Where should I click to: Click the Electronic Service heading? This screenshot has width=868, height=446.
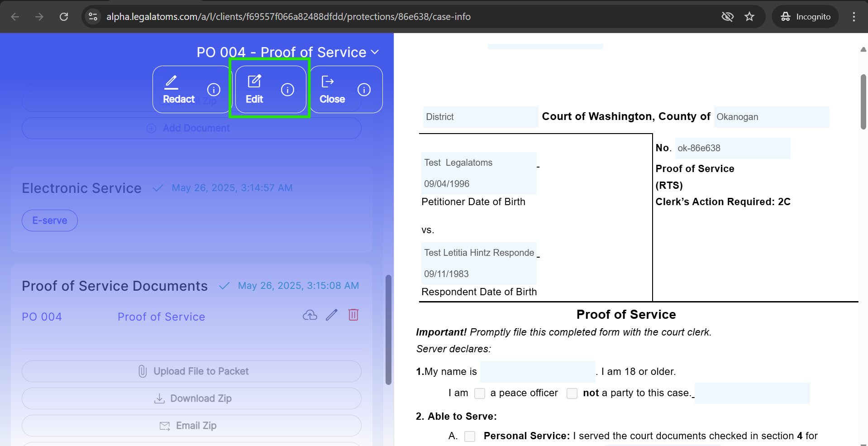point(81,188)
